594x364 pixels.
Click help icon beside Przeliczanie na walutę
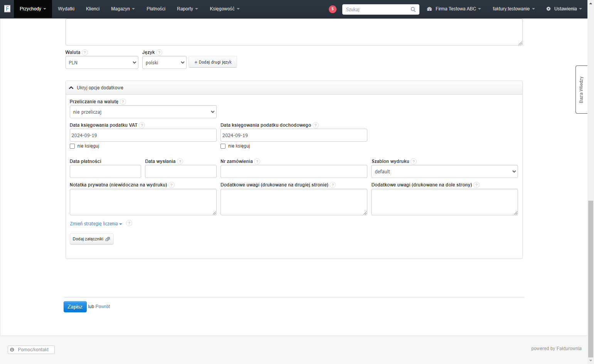click(123, 102)
